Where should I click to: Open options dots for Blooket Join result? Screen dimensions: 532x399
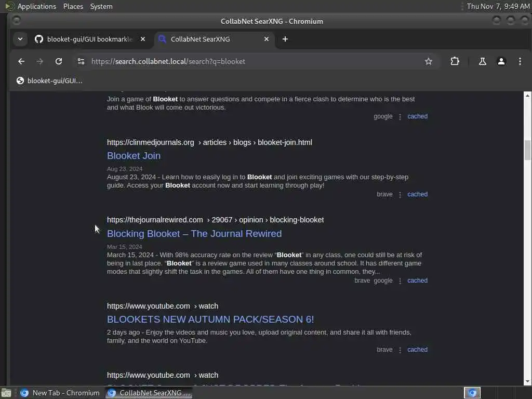point(400,195)
